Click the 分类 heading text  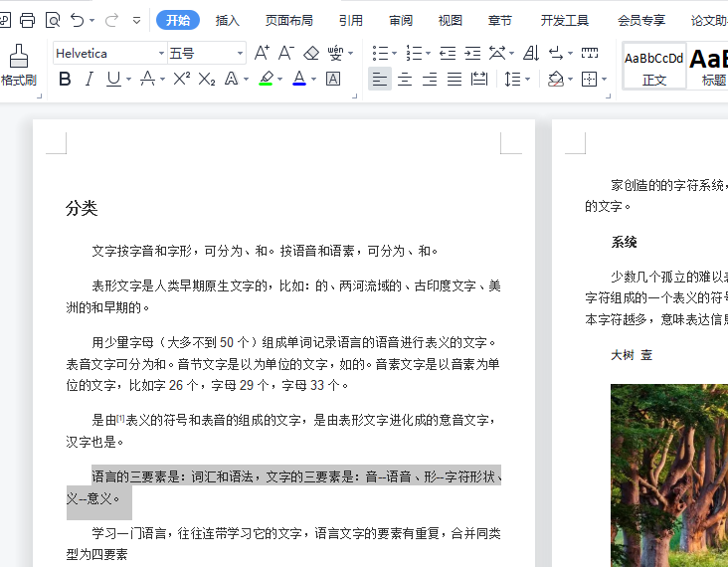pos(82,208)
